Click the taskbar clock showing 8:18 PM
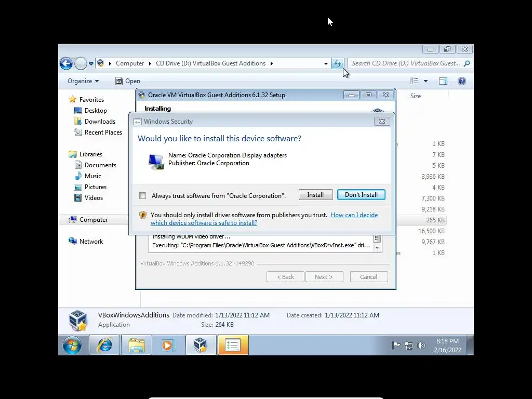532x399 pixels. 447,345
